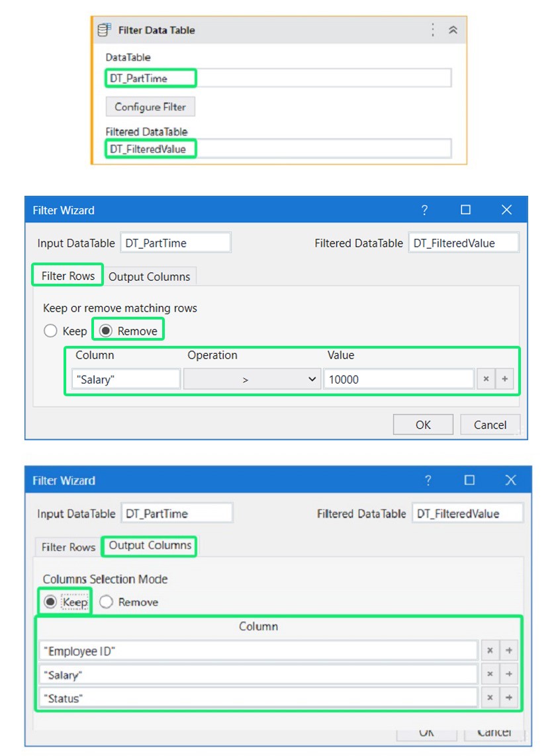Open the three-dot options menu on the activity
Image resolution: width=556 pixels, height=756 pixels.
(432, 30)
